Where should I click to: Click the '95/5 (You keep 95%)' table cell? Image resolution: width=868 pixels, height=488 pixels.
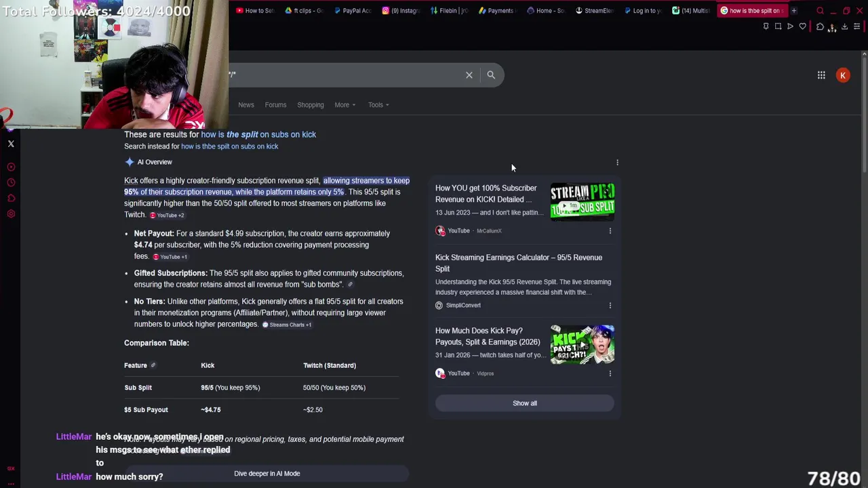pyautogui.click(x=230, y=388)
